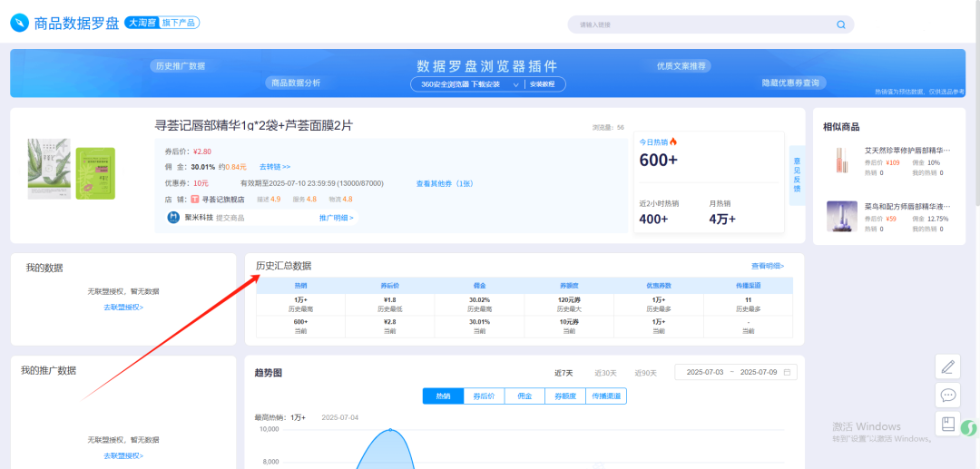The height and width of the screenshot is (469, 980).
Task: Click 去联盟授权 under 我的数据
Action: (123, 308)
